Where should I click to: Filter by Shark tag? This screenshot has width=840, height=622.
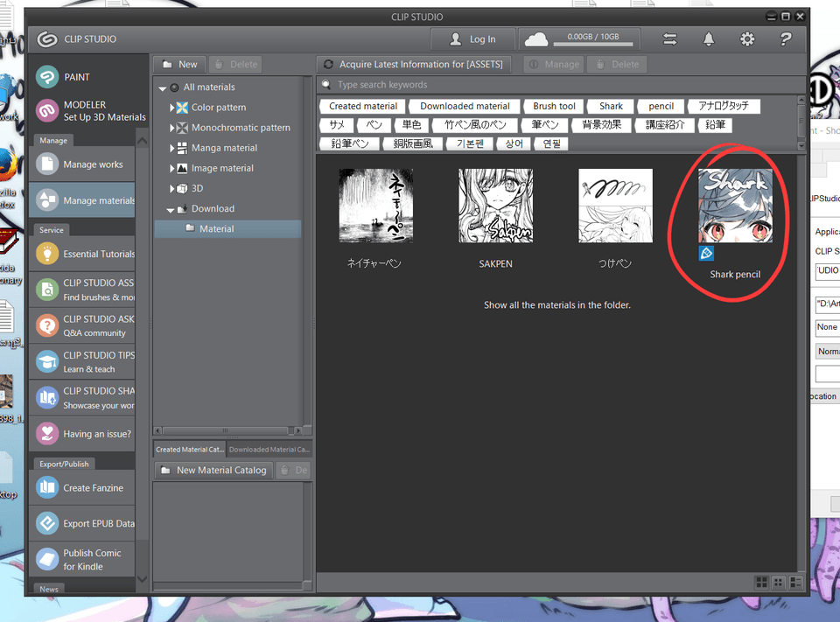(x=611, y=106)
